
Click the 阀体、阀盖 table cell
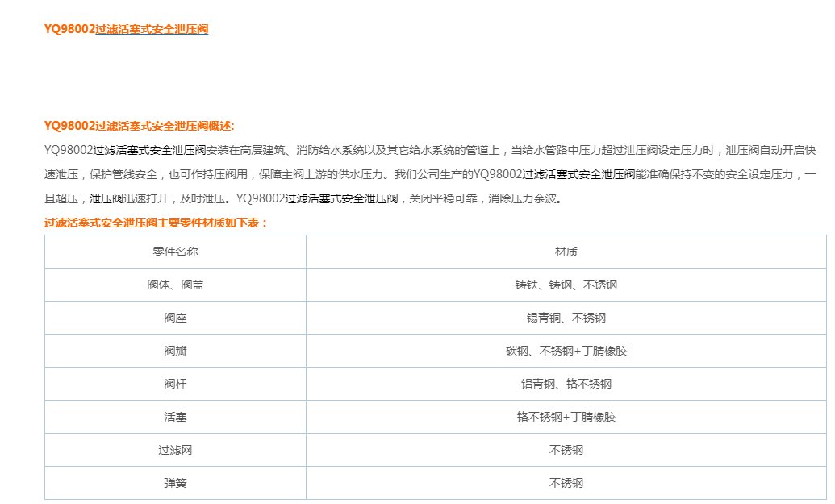point(175,285)
